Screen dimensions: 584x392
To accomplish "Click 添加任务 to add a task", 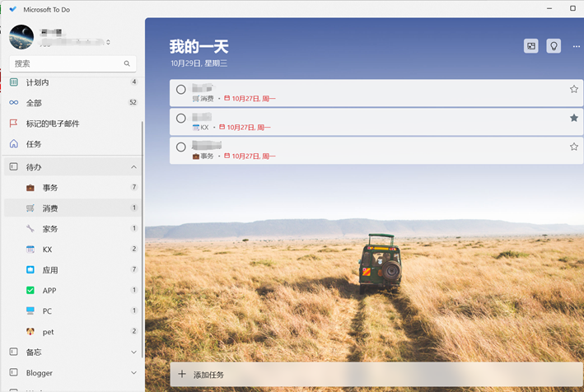I will pos(208,375).
